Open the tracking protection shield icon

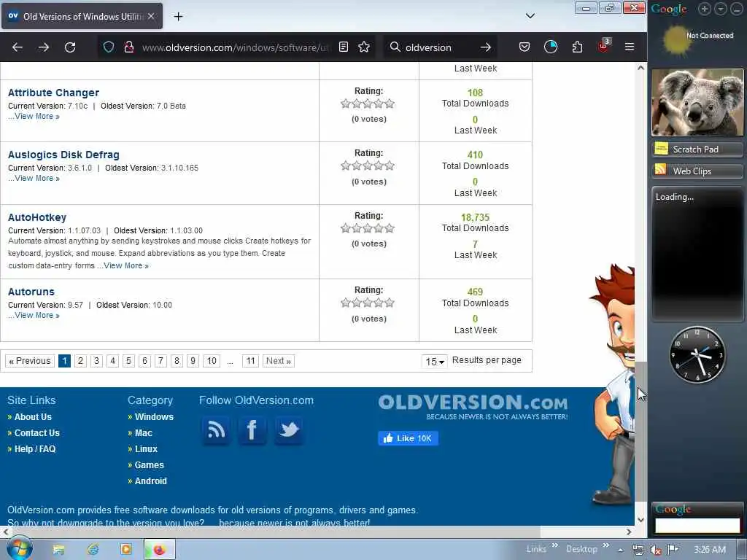coord(109,47)
